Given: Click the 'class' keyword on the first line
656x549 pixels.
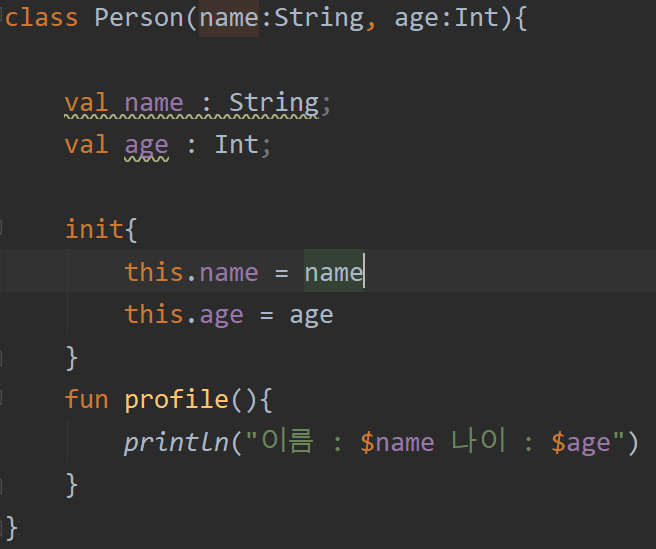Looking at the screenshot, I should click(42, 18).
